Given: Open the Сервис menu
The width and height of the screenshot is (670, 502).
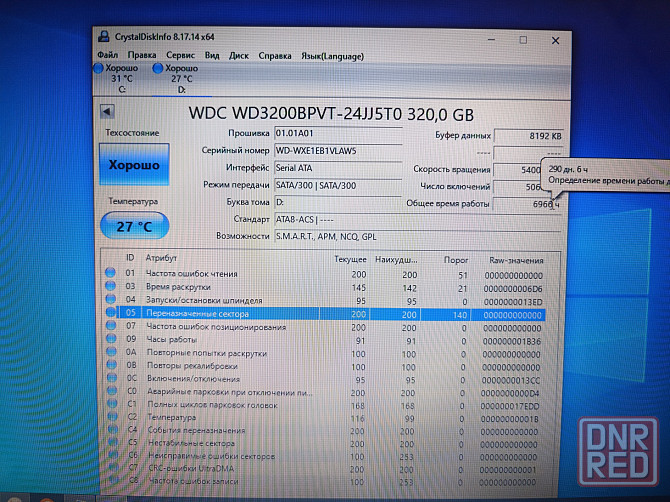Looking at the screenshot, I should coord(180,56).
